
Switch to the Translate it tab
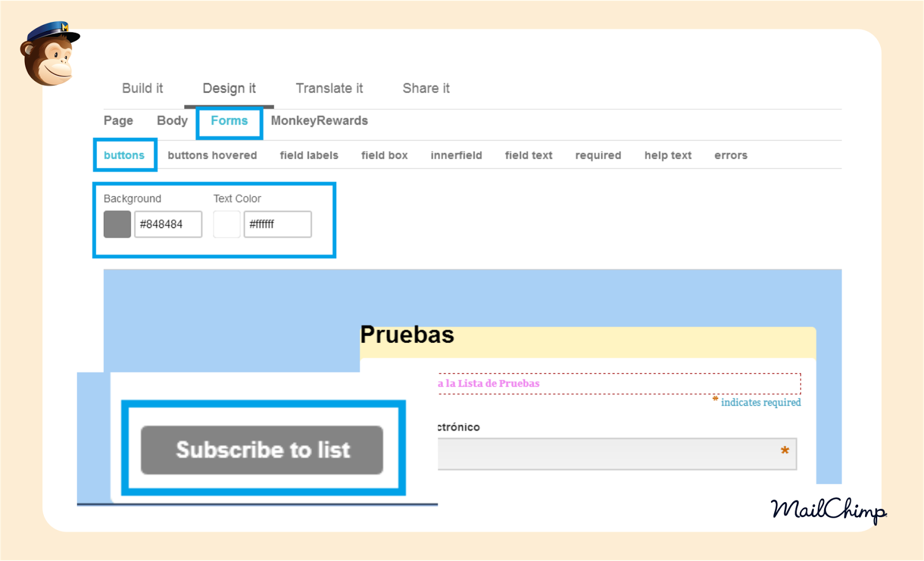point(329,88)
